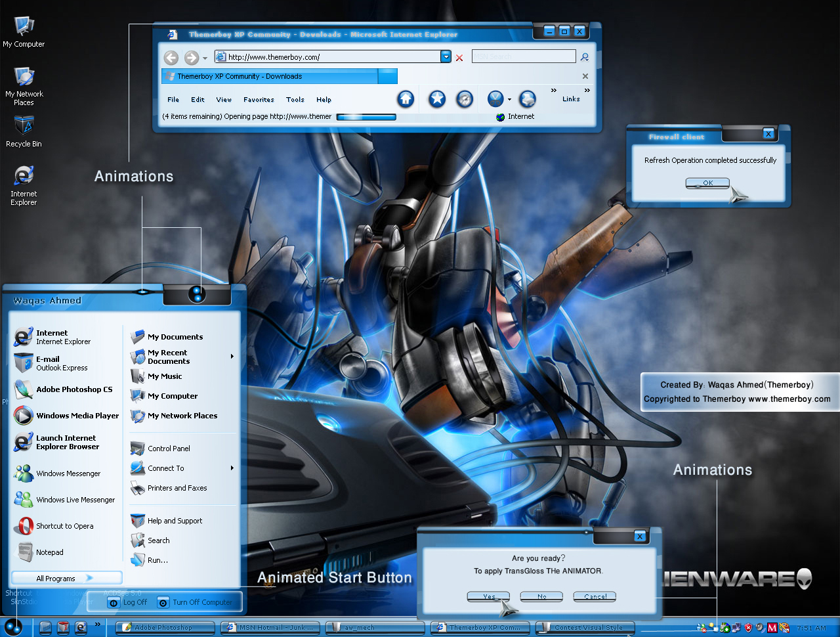The image size is (840, 637).
Task: Open E-mail Outlook Express in Start menu
Action: click(x=51, y=363)
